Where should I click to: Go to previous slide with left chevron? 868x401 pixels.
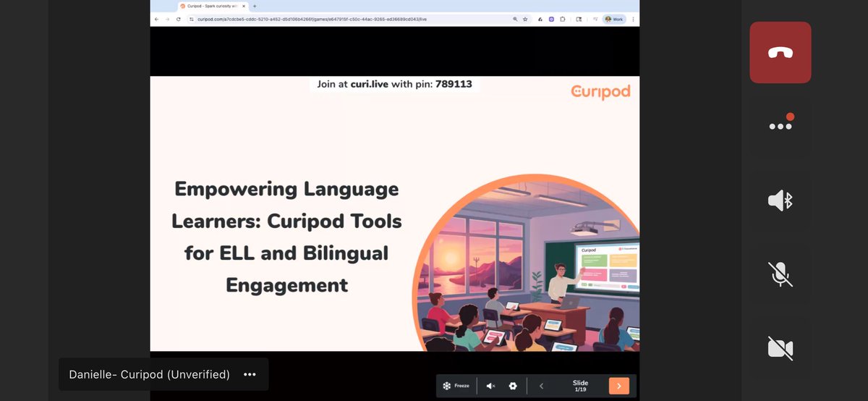[x=541, y=386]
